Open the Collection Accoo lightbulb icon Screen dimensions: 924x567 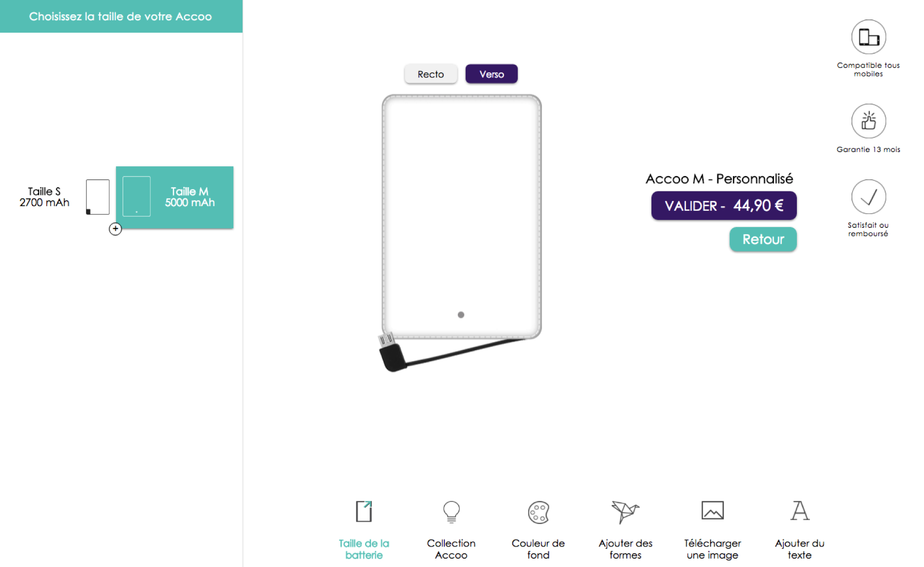(451, 512)
